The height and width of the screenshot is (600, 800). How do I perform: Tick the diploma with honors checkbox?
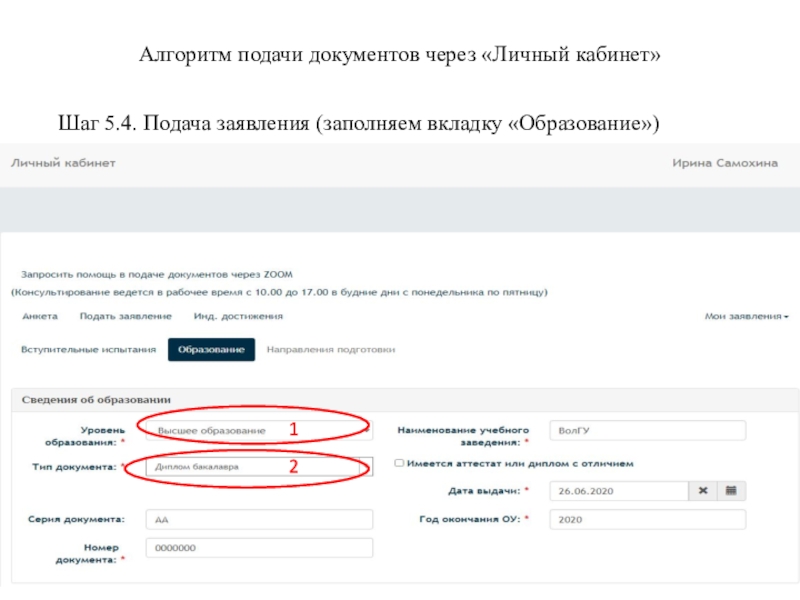399,463
